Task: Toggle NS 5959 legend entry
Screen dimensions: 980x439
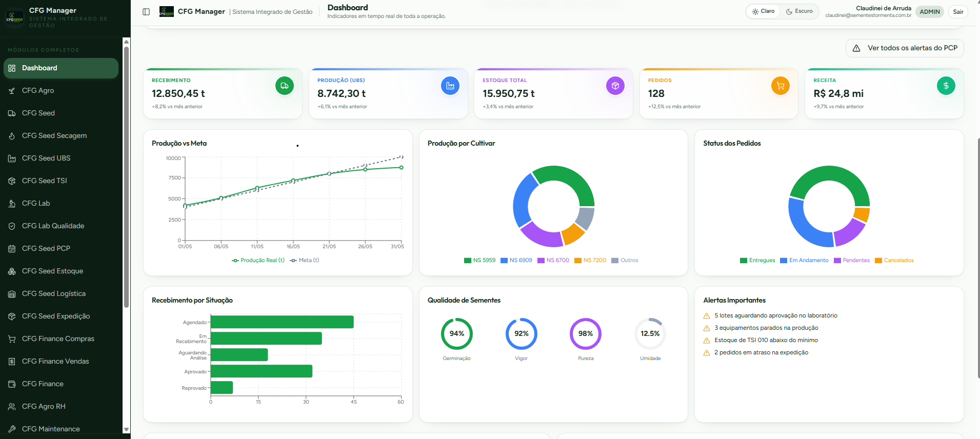Action: pyautogui.click(x=479, y=261)
